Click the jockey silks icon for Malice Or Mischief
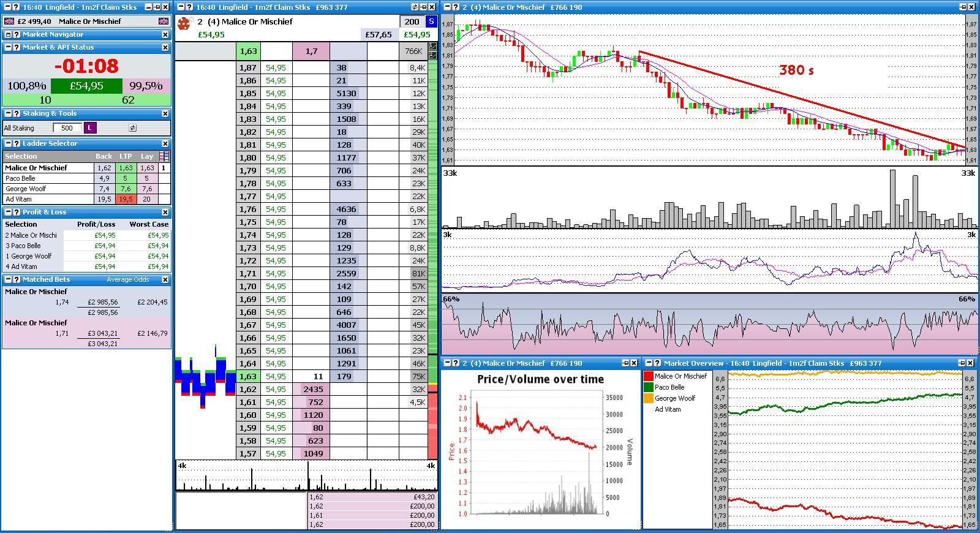 (184, 24)
